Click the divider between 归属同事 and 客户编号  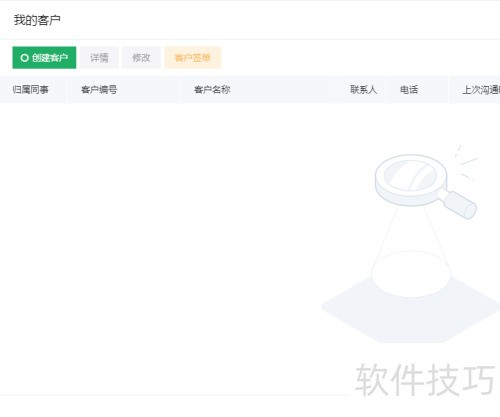click(67, 90)
